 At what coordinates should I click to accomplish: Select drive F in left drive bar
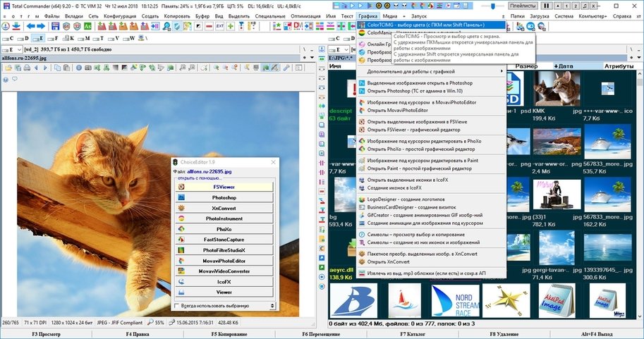click(x=53, y=38)
